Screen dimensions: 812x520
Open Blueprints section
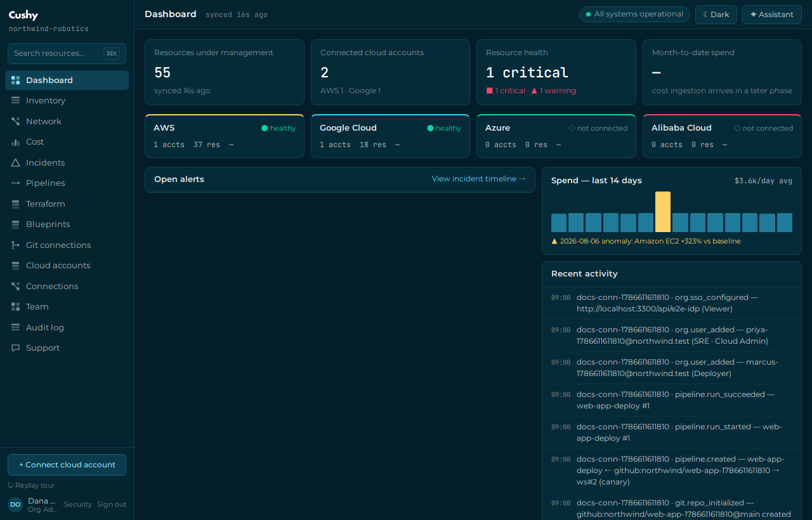point(67,224)
